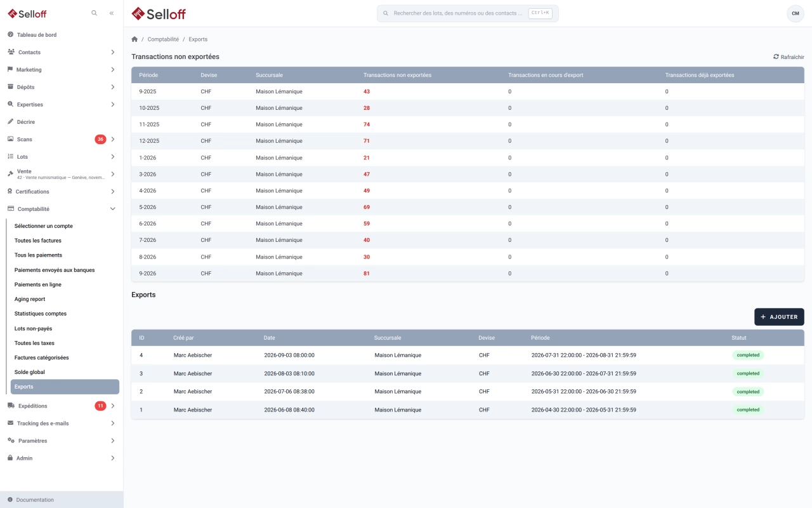Click the sidebar search magnifier icon

[x=95, y=13]
